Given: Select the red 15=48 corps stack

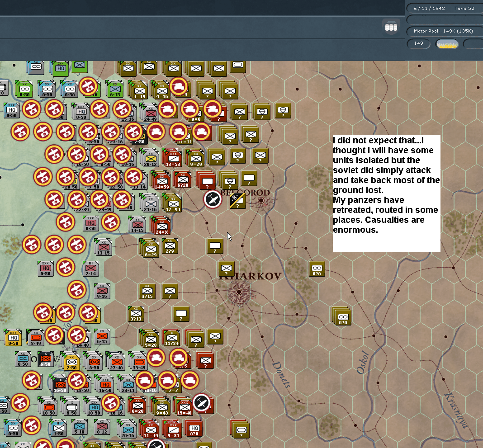Looking at the screenshot, I should tap(184, 407).
